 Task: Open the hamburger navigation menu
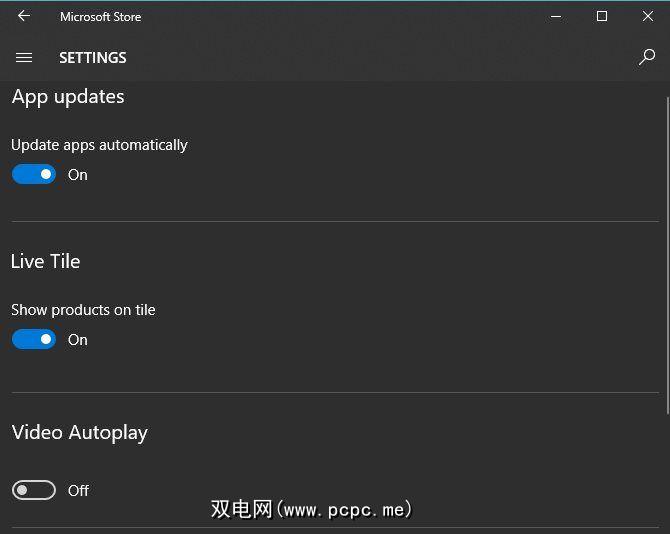[x=24, y=58]
